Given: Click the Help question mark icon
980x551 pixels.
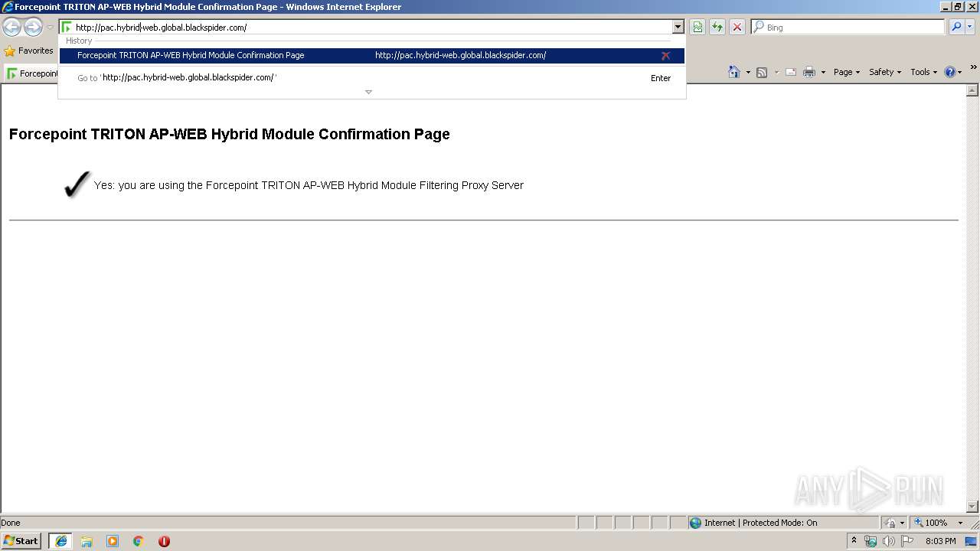Looking at the screenshot, I should 950,72.
